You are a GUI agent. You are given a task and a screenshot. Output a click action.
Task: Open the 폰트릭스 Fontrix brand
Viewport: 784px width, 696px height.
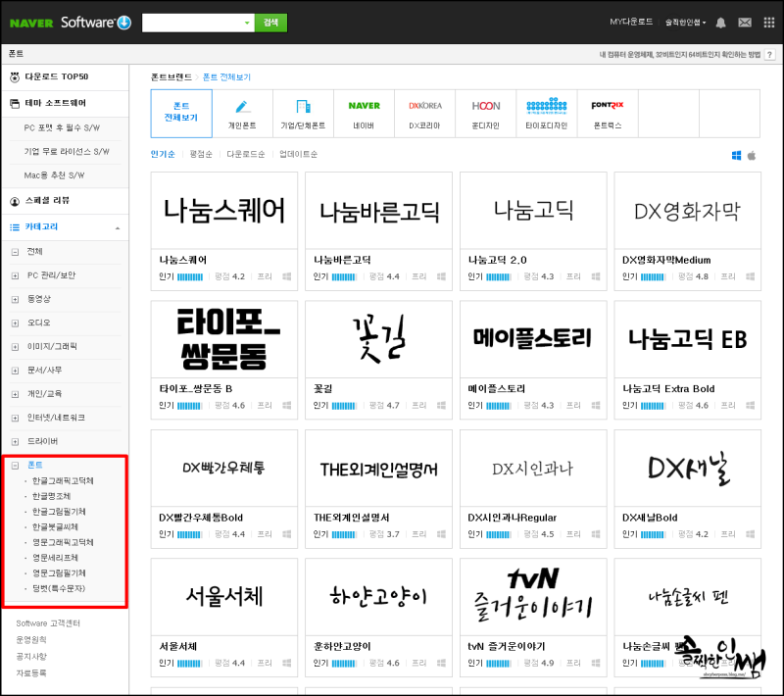pyautogui.click(x=608, y=114)
